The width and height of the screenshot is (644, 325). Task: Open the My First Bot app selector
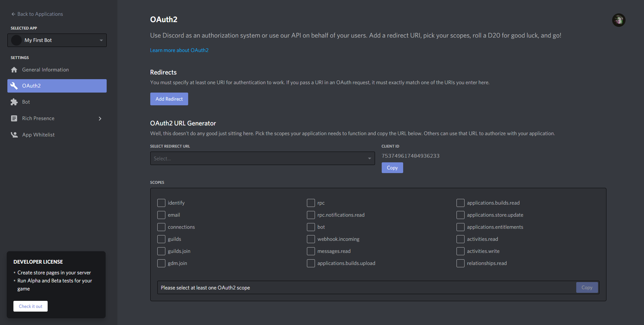pos(57,40)
